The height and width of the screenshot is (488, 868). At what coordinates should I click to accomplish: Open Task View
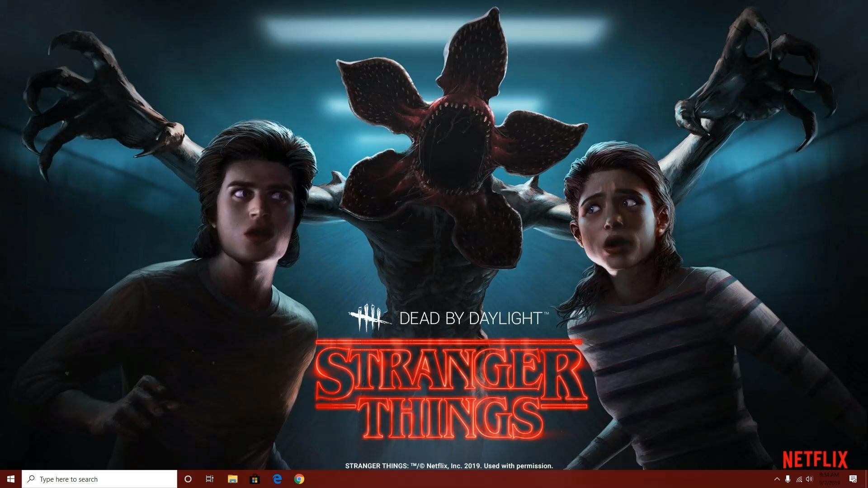210,479
